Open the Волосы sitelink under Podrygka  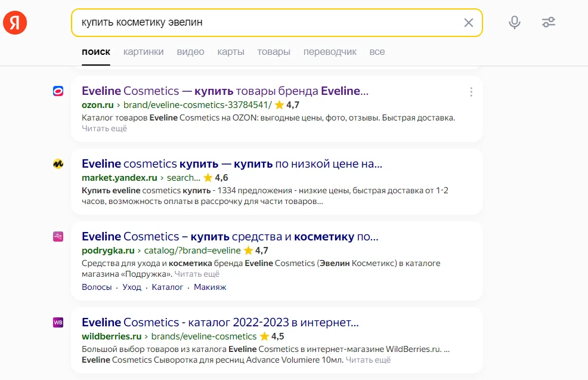(x=97, y=288)
